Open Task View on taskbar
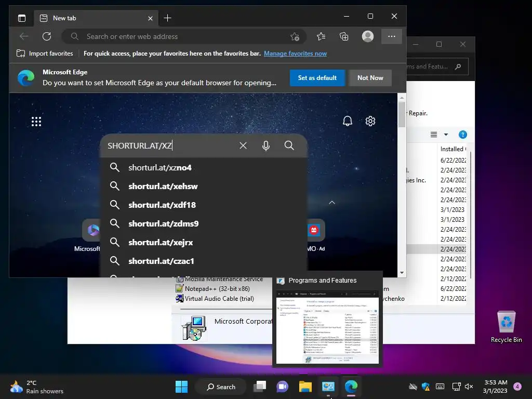The width and height of the screenshot is (532, 399). click(260, 387)
